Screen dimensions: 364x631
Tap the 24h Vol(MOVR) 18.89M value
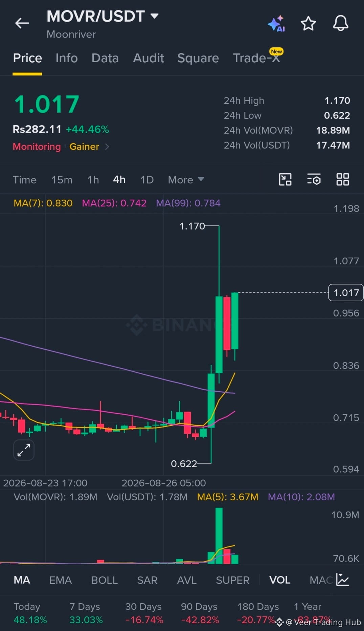(333, 130)
